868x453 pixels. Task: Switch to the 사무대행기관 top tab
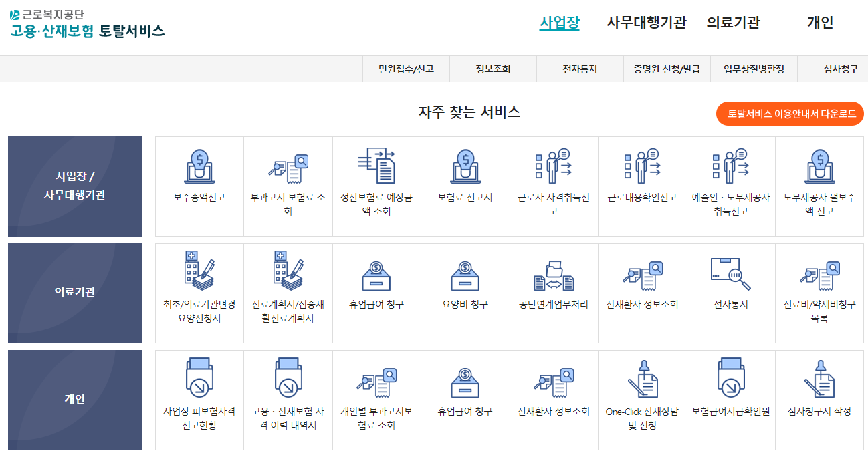[647, 23]
